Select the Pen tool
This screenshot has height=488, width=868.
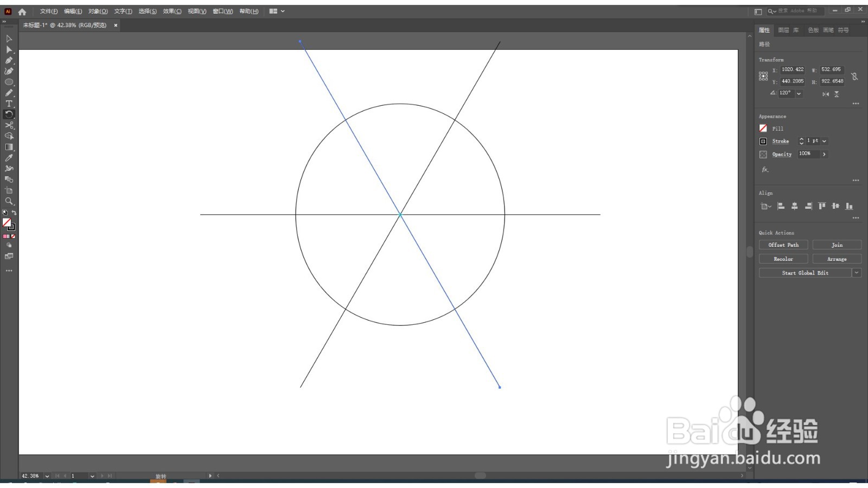[x=9, y=60]
